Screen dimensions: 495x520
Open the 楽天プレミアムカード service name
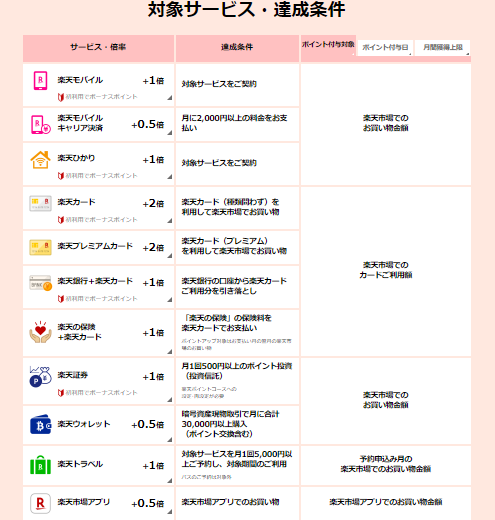[x=95, y=246]
